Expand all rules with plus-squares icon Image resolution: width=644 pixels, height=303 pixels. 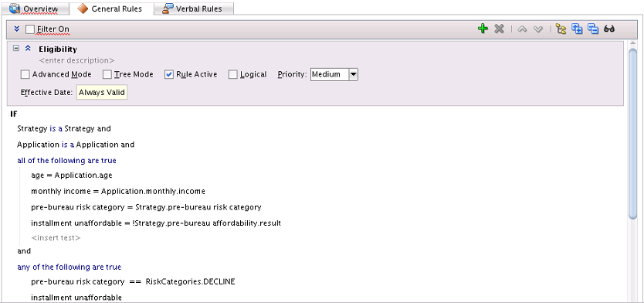coord(577,29)
